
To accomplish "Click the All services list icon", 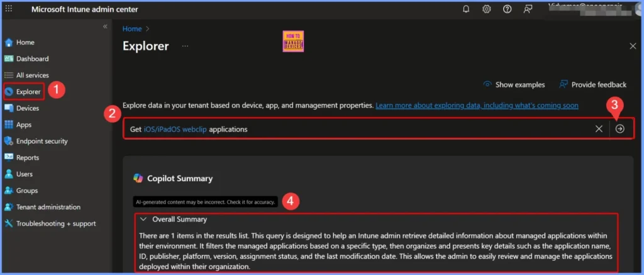I will pos(9,76).
